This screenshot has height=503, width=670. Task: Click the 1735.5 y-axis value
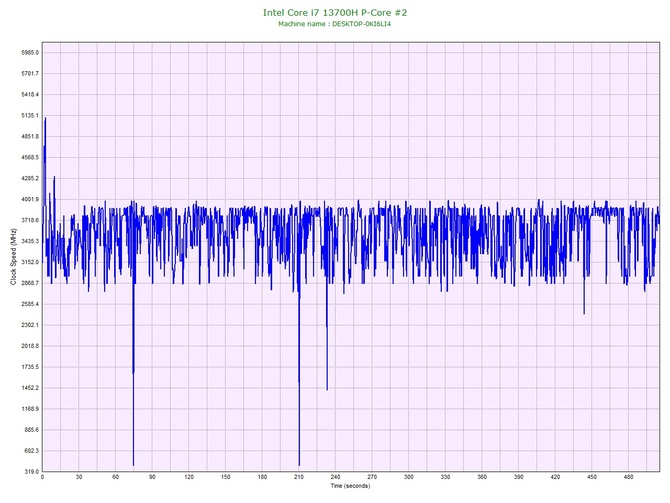(30, 367)
